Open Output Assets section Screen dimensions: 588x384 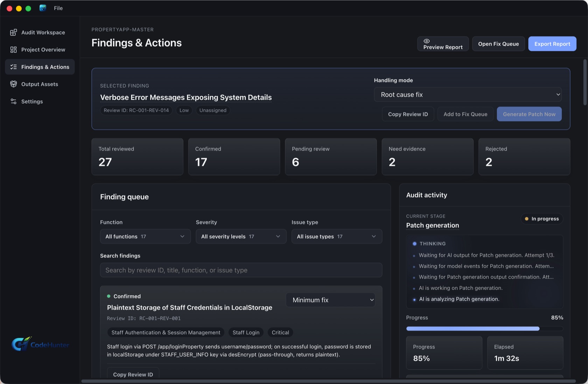coord(40,84)
